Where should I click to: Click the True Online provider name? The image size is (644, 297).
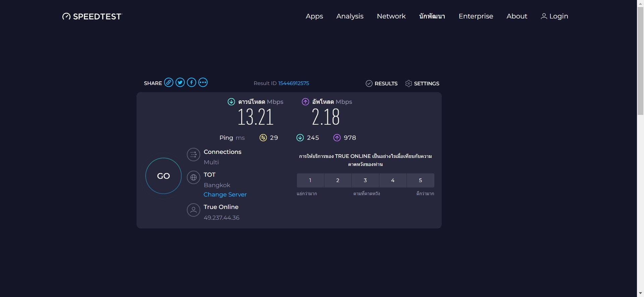pyautogui.click(x=221, y=207)
